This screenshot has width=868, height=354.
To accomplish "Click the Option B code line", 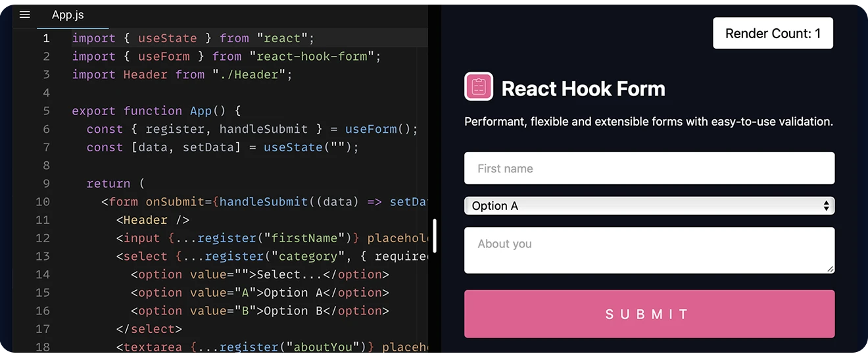I will pyautogui.click(x=260, y=311).
